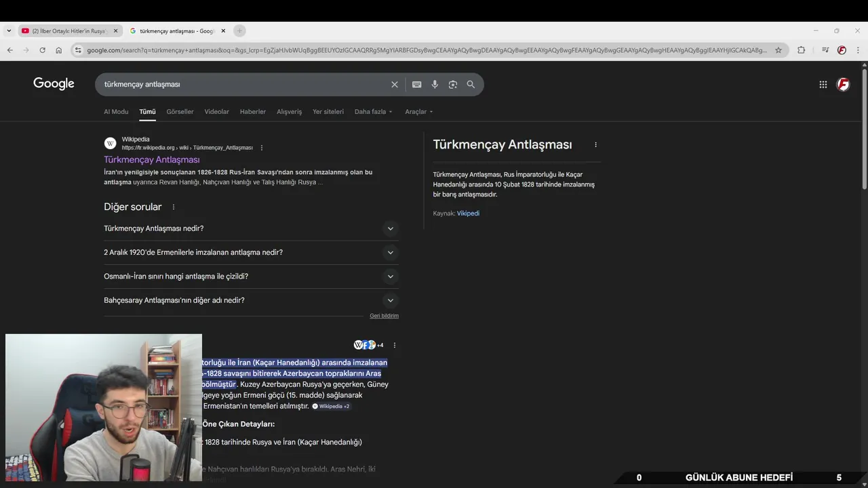The image size is (868, 488).
Task: Open the on-screen keyboard input tool
Action: 416,85
